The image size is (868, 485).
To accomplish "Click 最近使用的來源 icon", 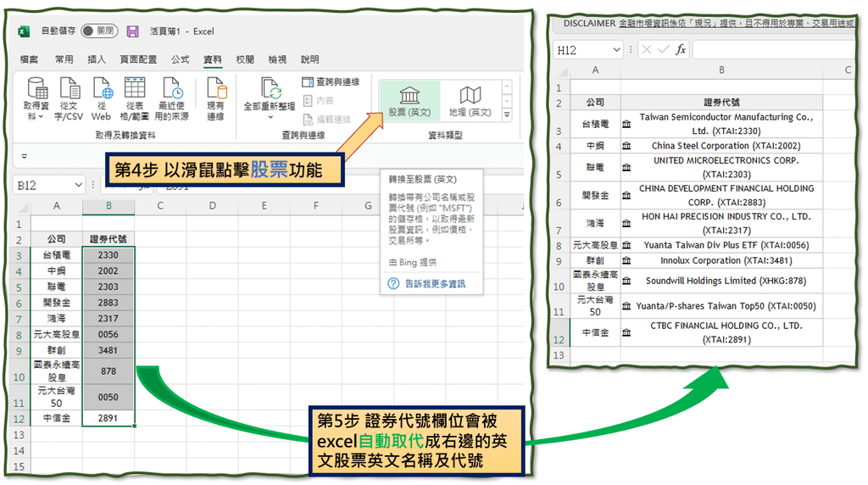I will 171,99.
